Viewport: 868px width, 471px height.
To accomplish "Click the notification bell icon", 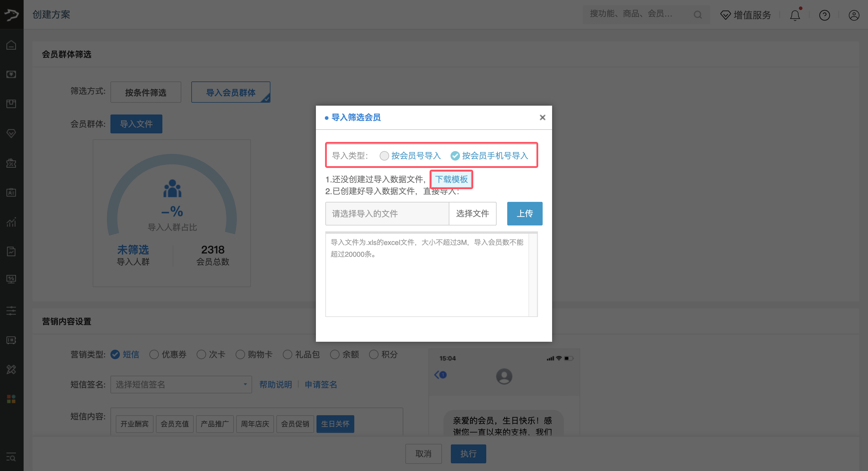I will pos(795,15).
